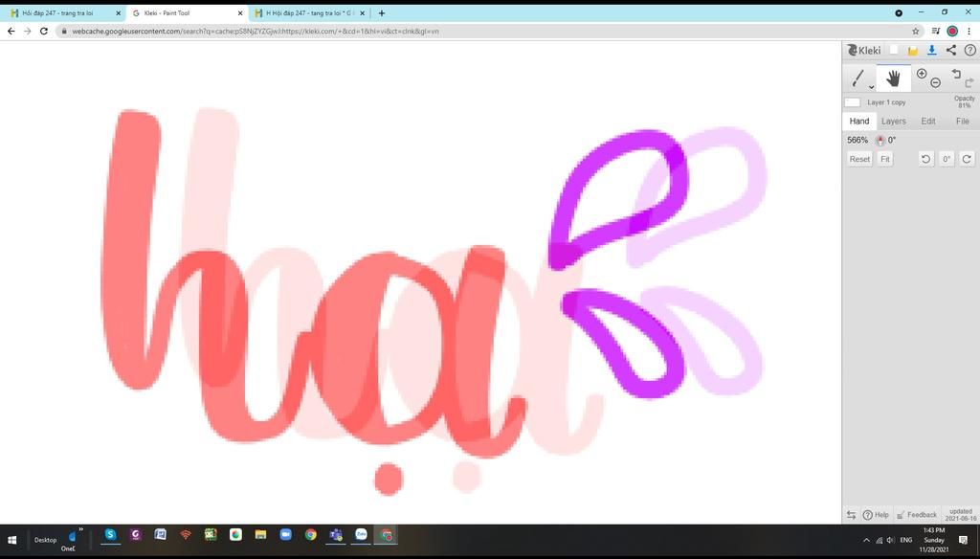
Task: Switch to the Hand tab
Action: [858, 122]
